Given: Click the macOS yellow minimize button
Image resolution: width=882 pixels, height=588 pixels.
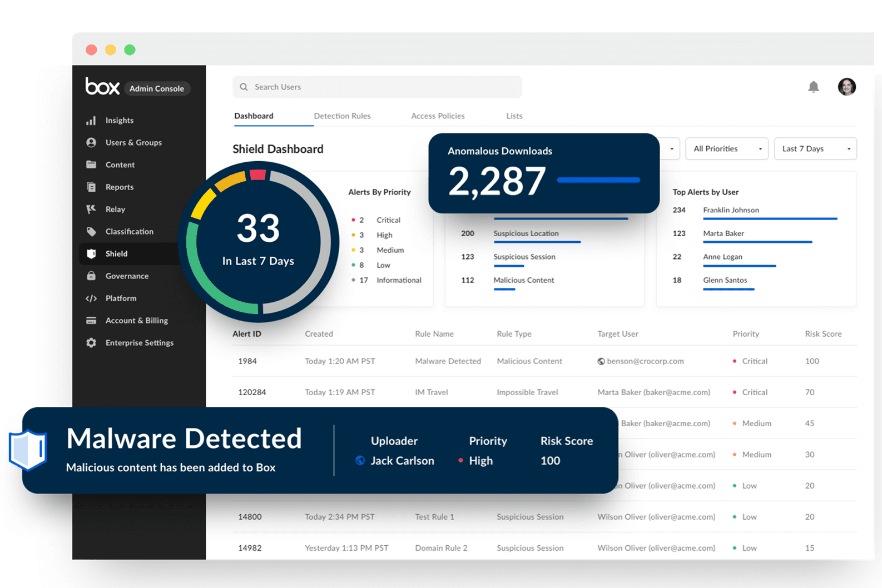Looking at the screenshot, I should 111,50.
